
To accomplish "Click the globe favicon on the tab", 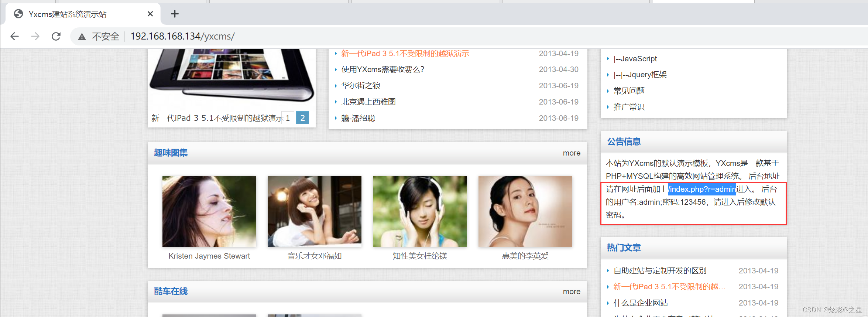I will (18, 14).
